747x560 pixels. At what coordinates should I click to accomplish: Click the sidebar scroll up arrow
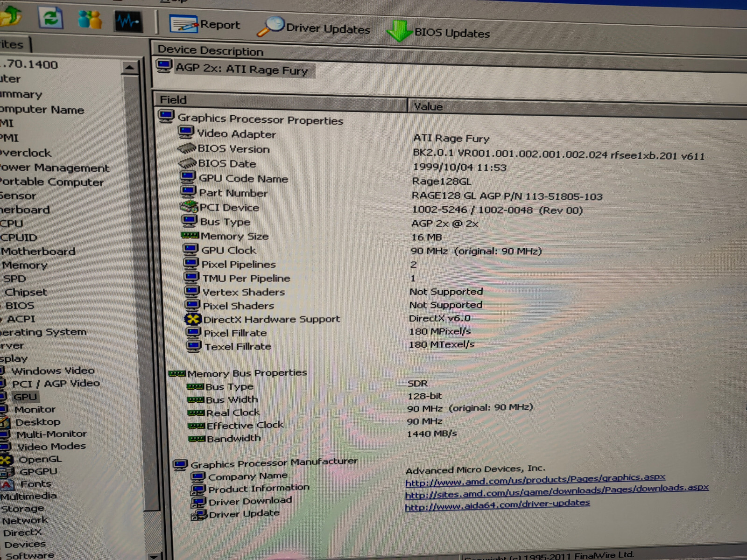(129, 68)
